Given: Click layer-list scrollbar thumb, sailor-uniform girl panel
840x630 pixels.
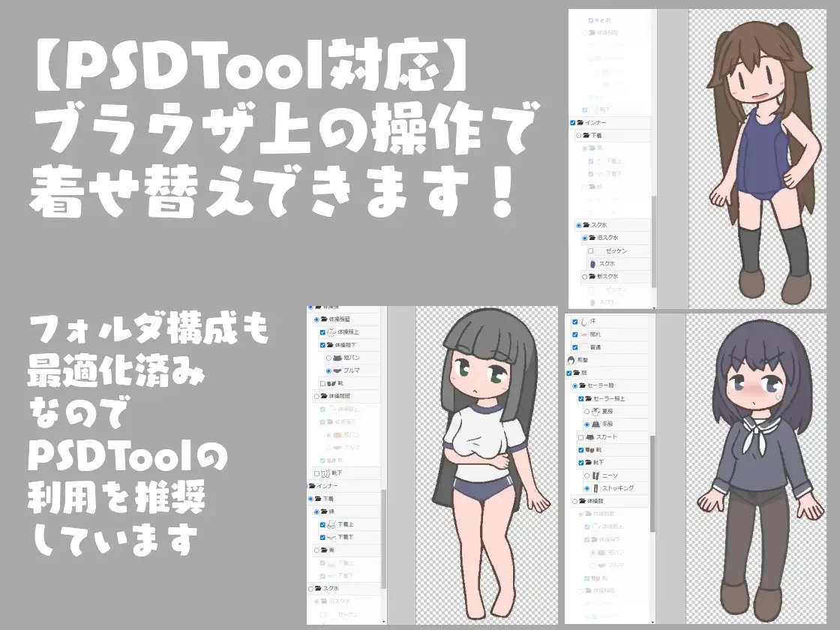Looking at the screenshot, I should point(652,484).
